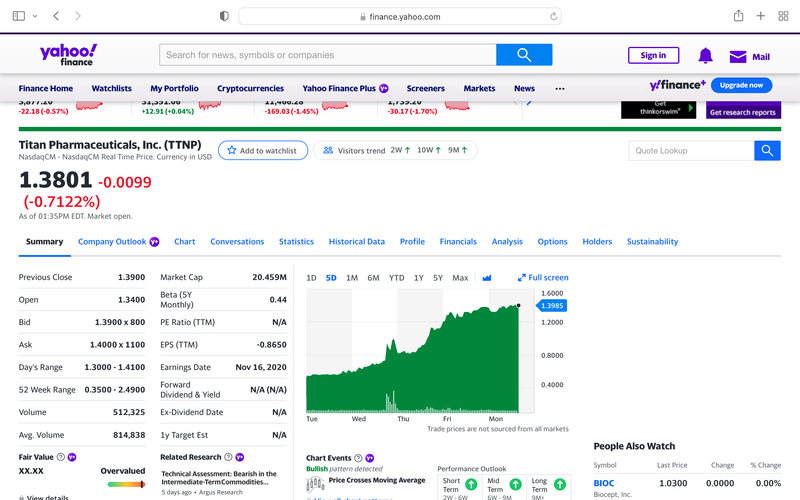This screenshot has height=500, width=800.
Task: Switch to the Chart tab
Action: (x=185, y=242)
